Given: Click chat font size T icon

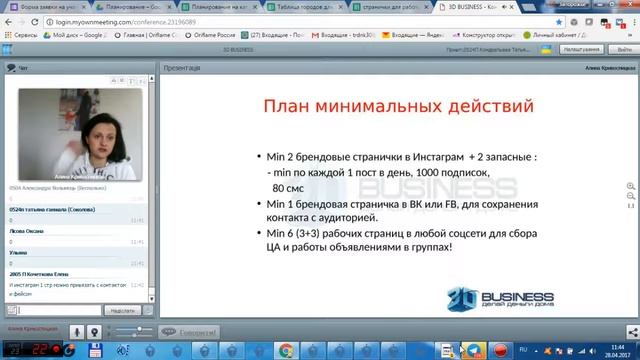Looking at the screenshot, I should coord(131,81).
